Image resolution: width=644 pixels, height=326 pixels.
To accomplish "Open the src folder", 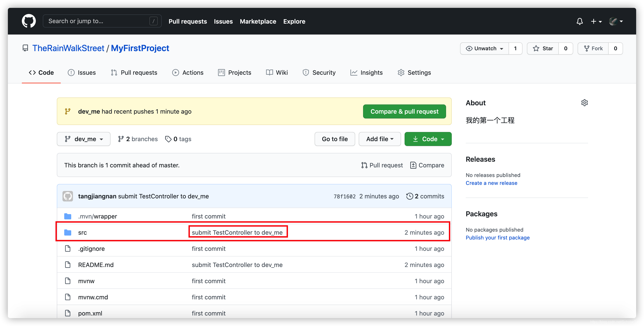I will [x=83, y=232].
